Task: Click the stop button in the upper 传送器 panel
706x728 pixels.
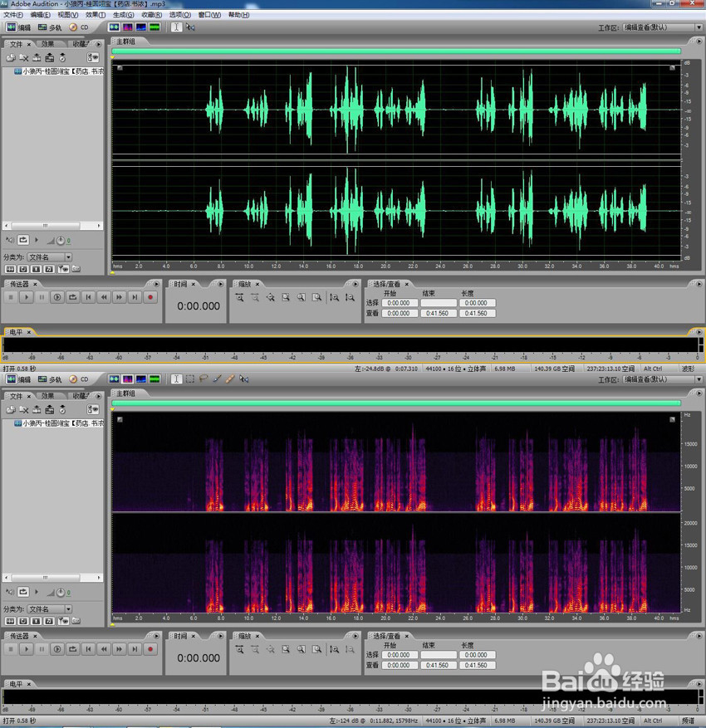Action: click(x=11, y=297)
